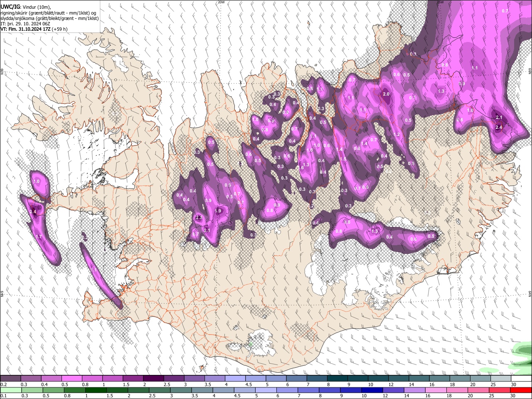Pick upper legend swatch between 2 and 2.5

(153, 379)
